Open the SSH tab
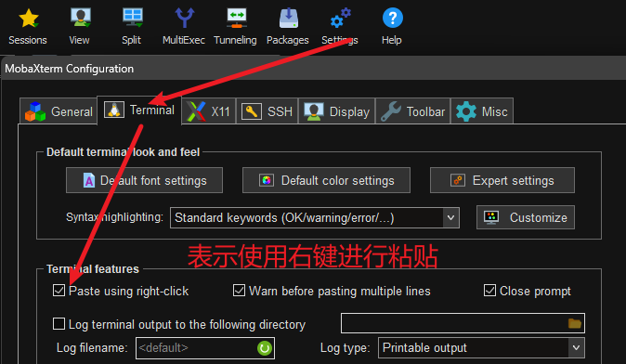Viewport: 626px width, 364px height. (x=267, y=111)
